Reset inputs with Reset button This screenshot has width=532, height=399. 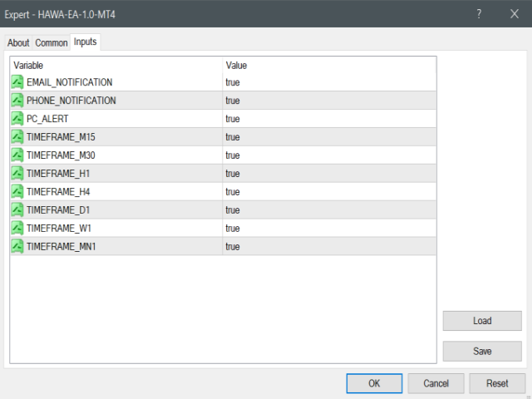pos(497,383)
